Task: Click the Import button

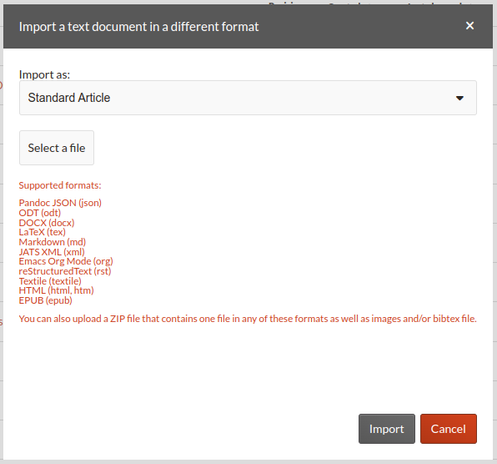Action: click(x=387, y=429)
